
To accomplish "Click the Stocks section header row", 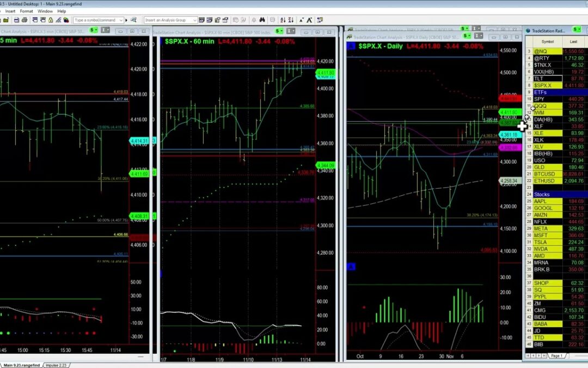I will point(560,194).
